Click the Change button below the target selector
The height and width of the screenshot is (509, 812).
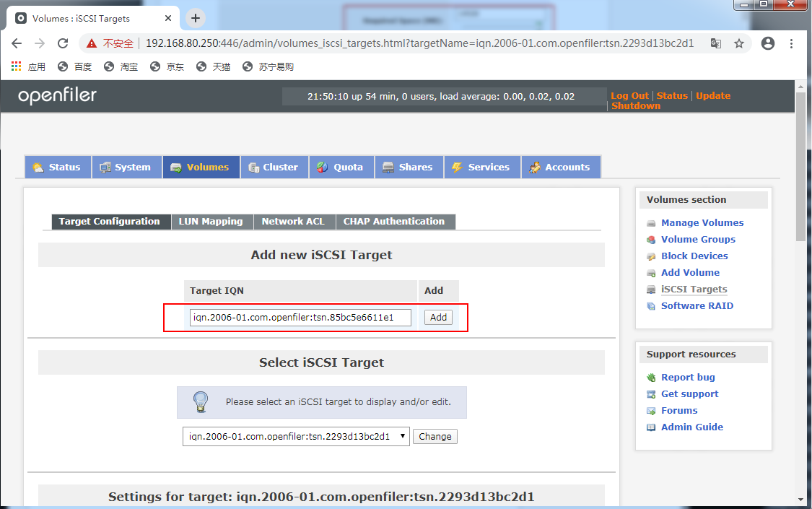[x=435, y=436]
